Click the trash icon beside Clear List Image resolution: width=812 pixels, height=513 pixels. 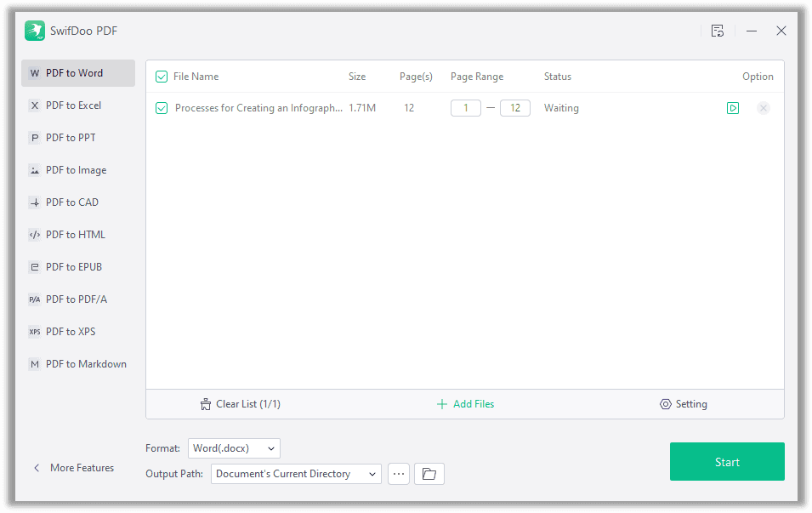[206, 404]
